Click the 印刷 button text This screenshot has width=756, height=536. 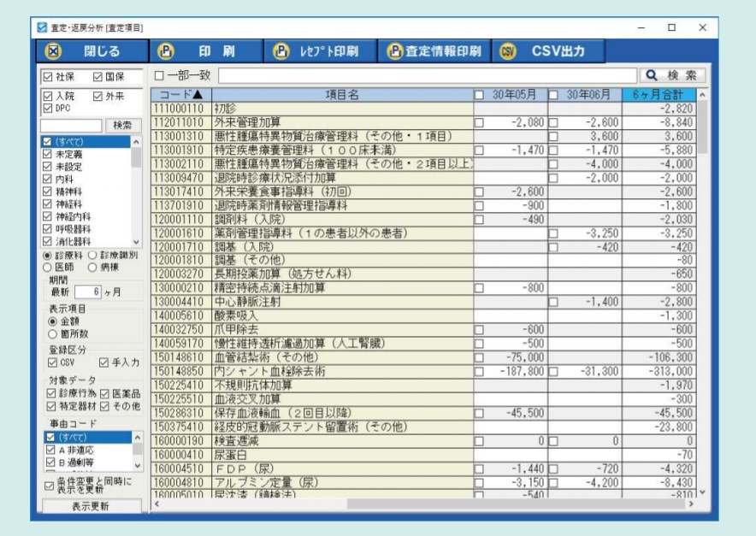pyautogui.click(x=216, y=51)
